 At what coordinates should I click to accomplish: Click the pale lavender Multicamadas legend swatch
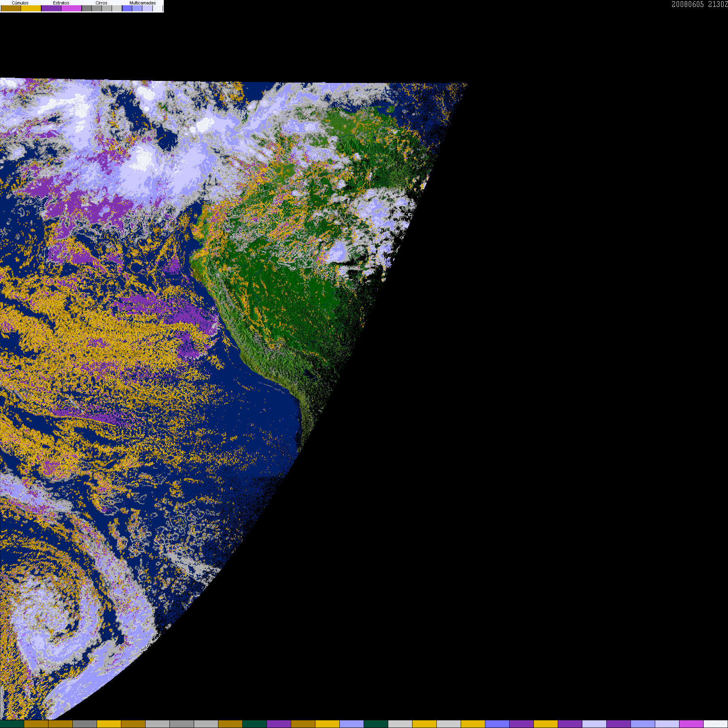click(x=147, y=8)
